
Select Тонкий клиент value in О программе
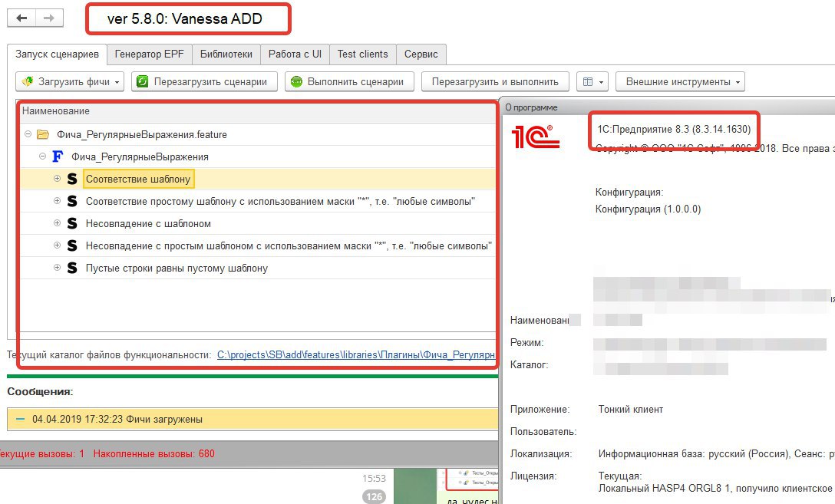[631, 410]
